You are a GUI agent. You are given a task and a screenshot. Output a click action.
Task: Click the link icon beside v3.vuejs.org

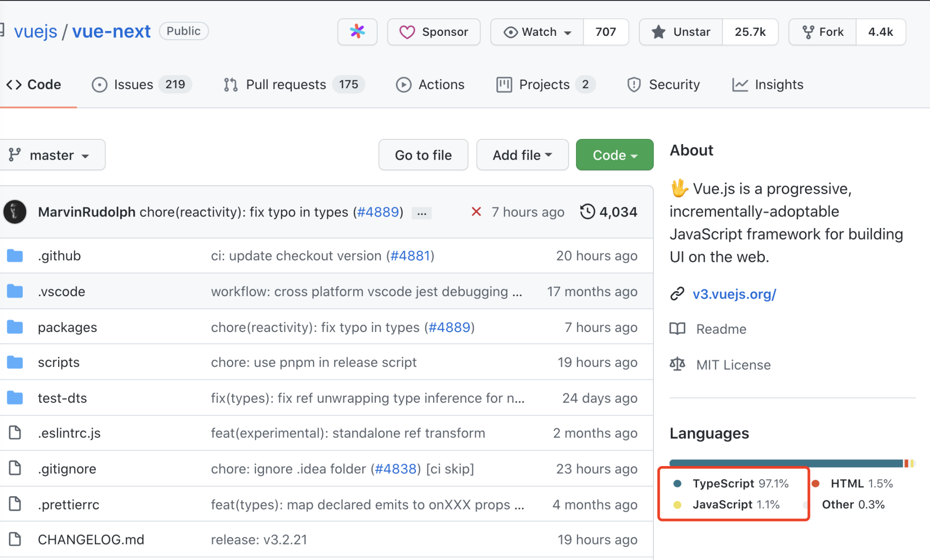[677, 294]
